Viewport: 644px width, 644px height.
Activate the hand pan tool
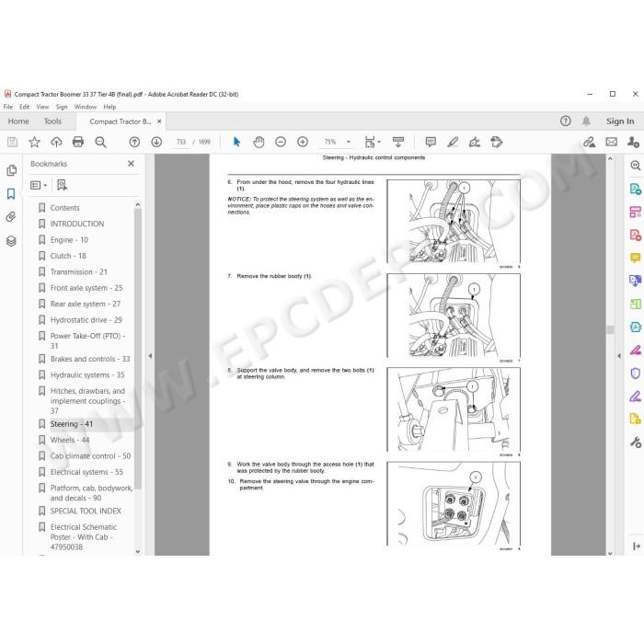tap(259, 142)
